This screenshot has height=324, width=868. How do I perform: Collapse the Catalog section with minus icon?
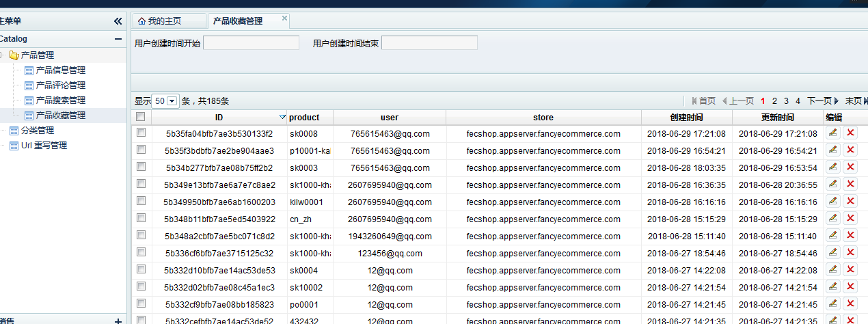point(118,39)
